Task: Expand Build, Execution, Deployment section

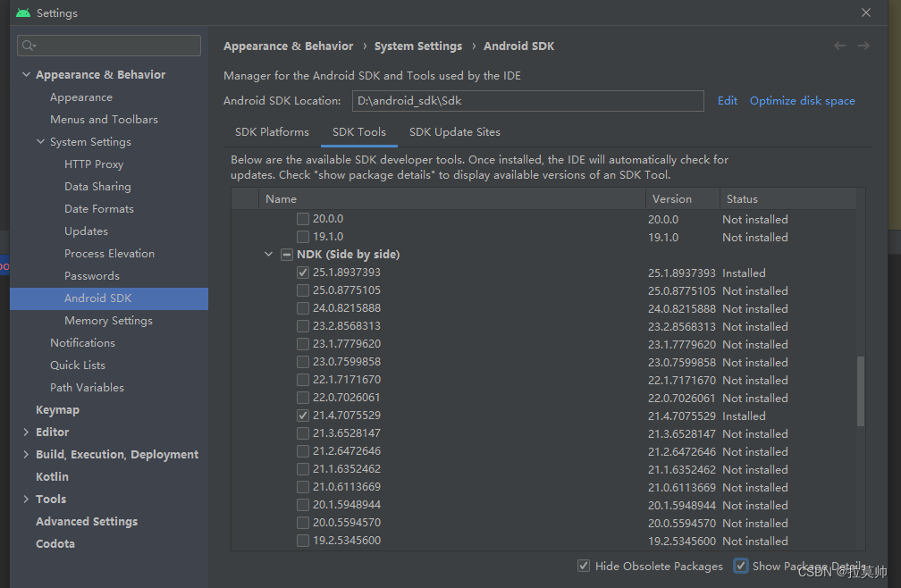Action: pyautogui.click(x=26, y=454)
